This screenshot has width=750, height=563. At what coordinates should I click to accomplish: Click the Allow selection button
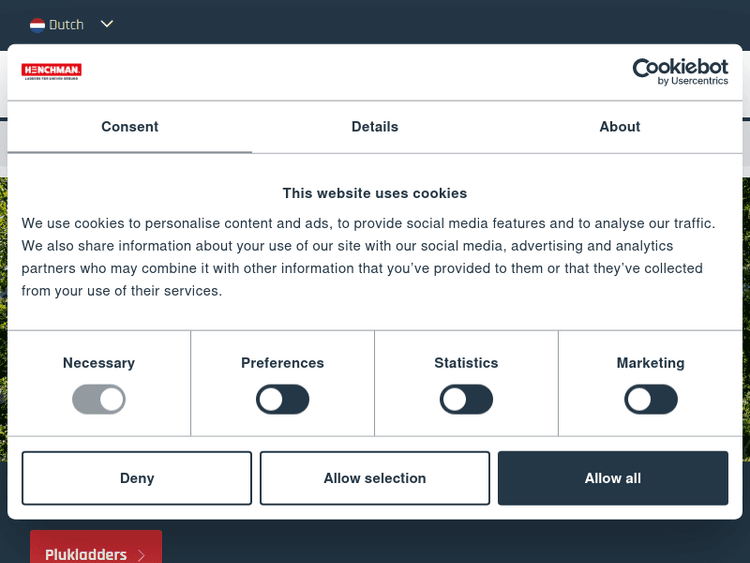pyautogui.click(x=375, y=478)
